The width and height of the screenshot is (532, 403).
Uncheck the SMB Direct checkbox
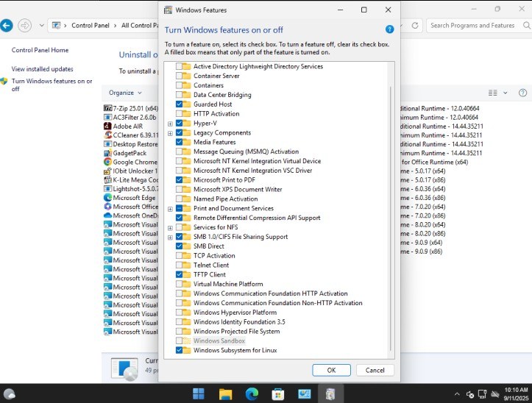click(179, 246)
